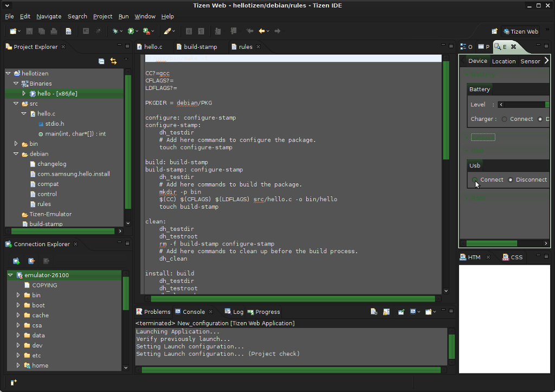Select the Usb Disconnect radio button
Image resolution: width=555 pixels, height=392 pixels.
coord(511,180)
